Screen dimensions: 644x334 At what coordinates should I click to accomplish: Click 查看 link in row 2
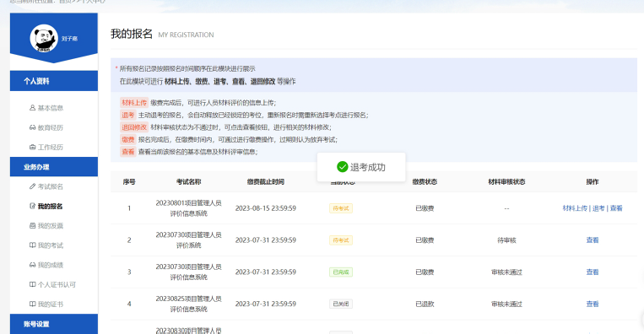(593, 240)
